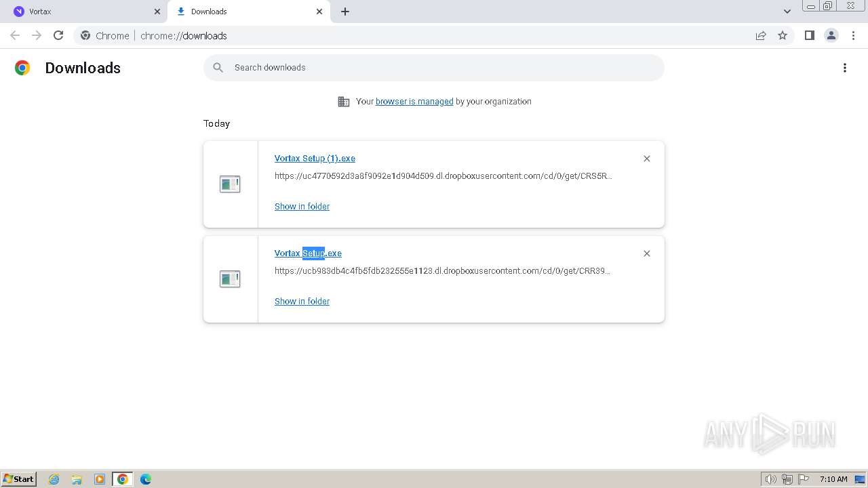Select Chrome in the taskbar

tap(123, 479)
